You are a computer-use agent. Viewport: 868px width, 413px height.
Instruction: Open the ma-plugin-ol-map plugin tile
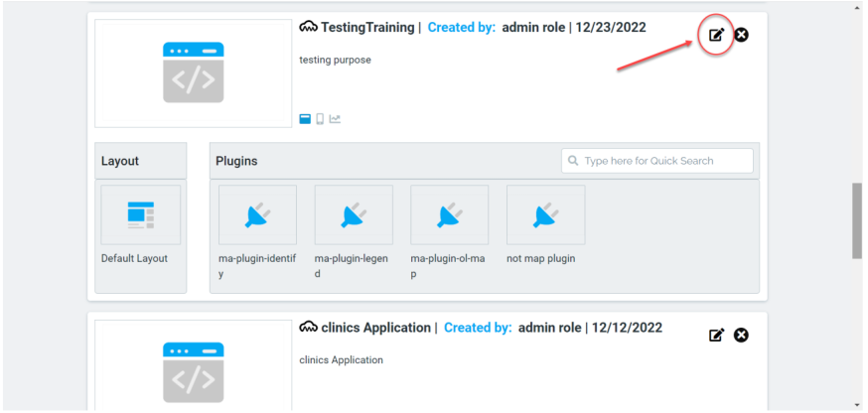(x=450, y=214)
